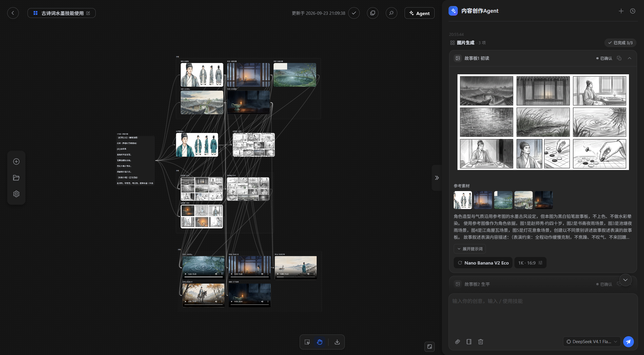Screen dimensions: 644x355
Task: Copy the 故事板1 初读 card
Action: pos(619,58)
